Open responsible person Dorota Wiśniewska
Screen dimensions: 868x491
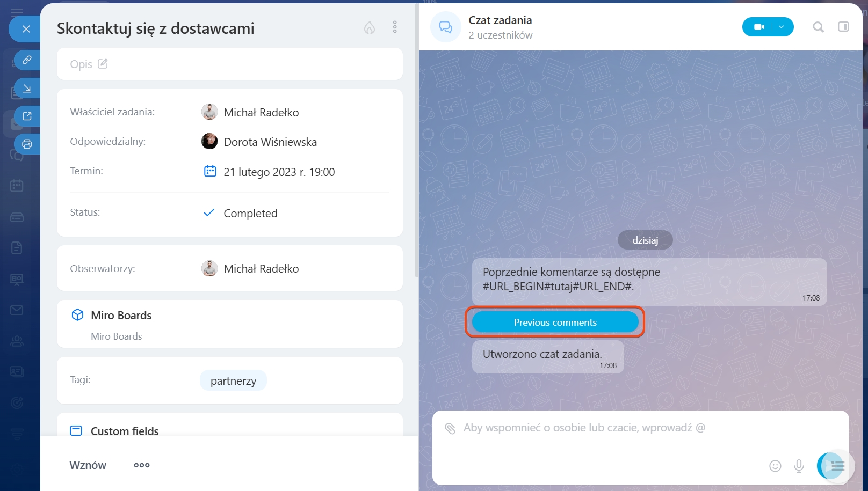(270, 142)
